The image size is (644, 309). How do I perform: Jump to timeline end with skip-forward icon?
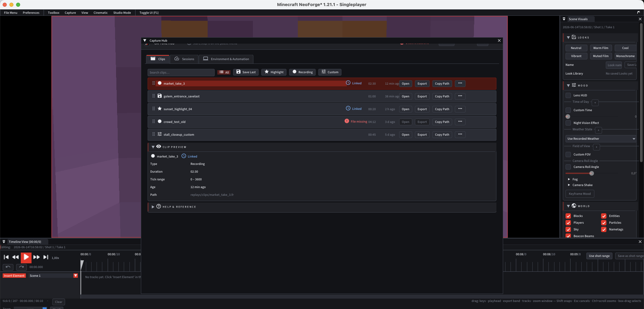(46, 257)
